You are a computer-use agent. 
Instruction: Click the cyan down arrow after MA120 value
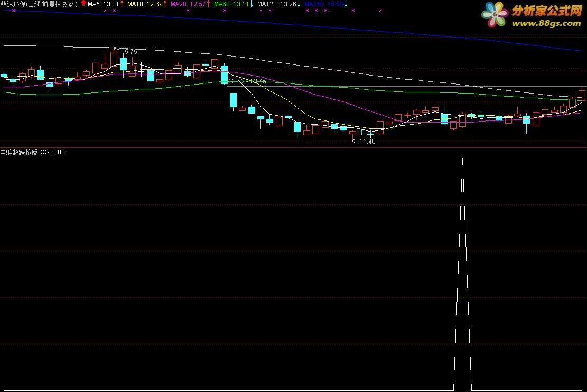[299, 5]
